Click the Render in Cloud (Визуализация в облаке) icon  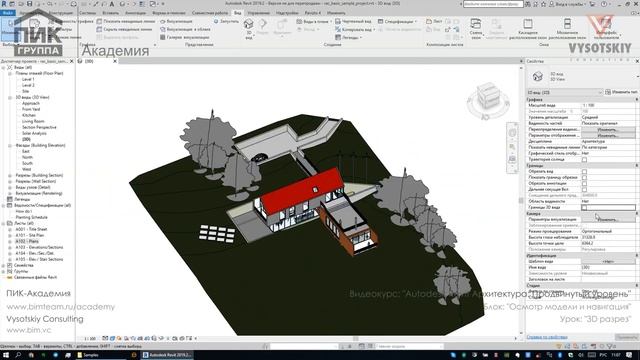163,29
